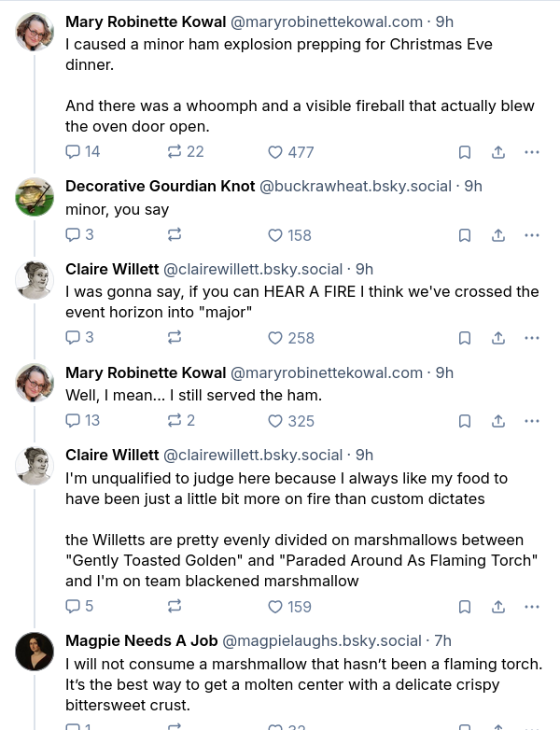560x730 pixels.
Task: Open Decorative Gourdian Knot's profile name
Action: [x=160, y=186]
